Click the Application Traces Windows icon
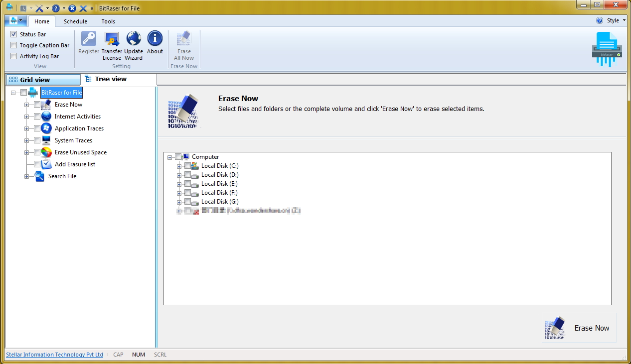Image resolution: width=631 pixels, height=364 pixels. point(46,128)
